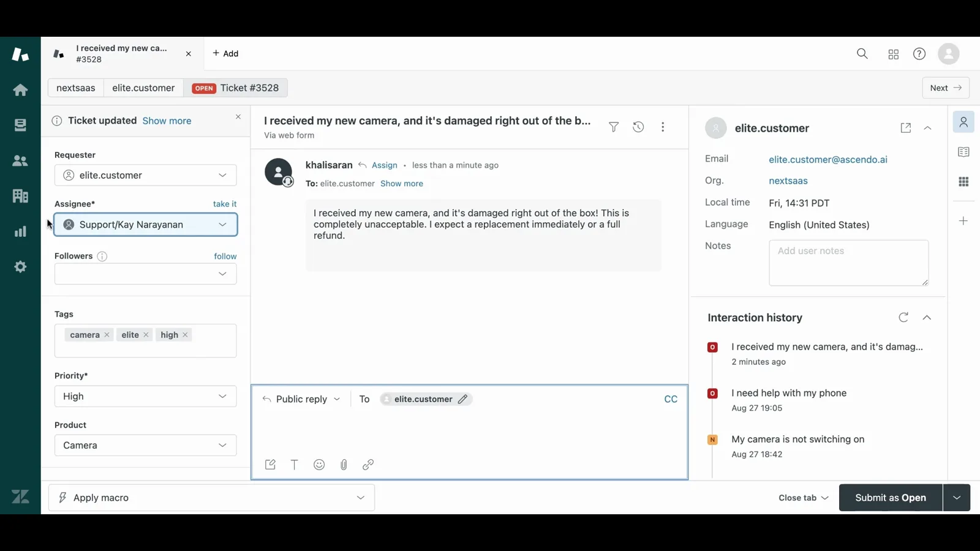Attach a file with paperclip icon

pos(344,465)
